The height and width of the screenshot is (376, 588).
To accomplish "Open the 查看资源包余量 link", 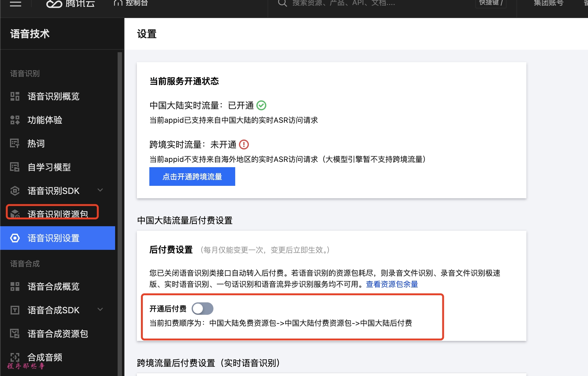I will [392, 284].
